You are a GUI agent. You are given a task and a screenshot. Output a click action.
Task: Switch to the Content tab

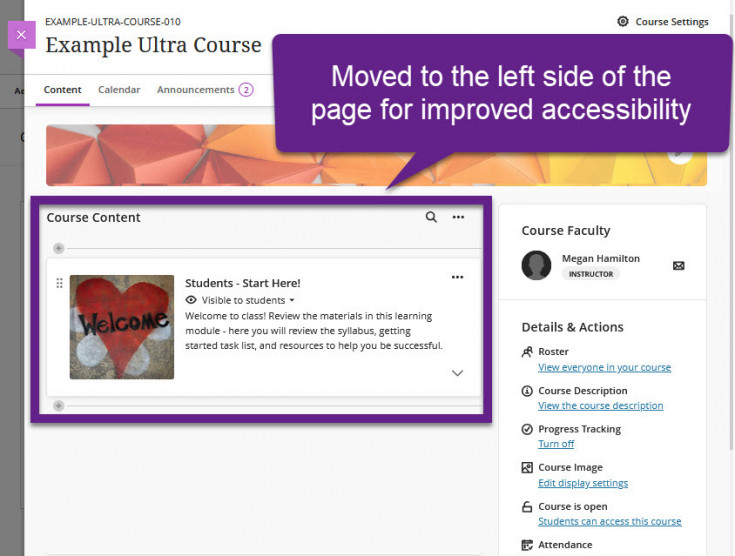pos(62,90)
